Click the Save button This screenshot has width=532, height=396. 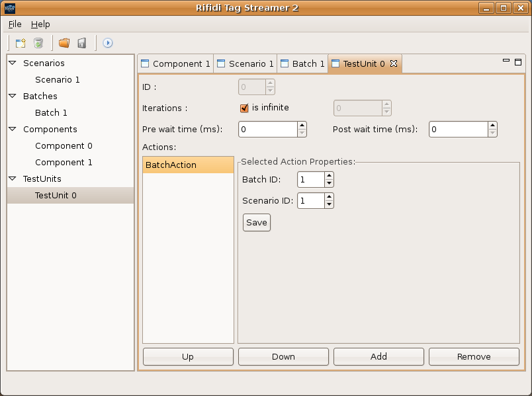257,222
